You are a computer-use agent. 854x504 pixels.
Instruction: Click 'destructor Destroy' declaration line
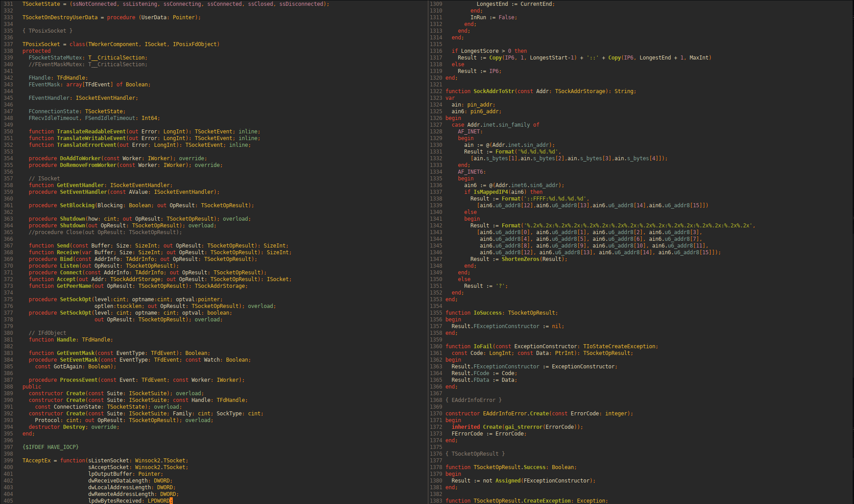click(74, 427)
